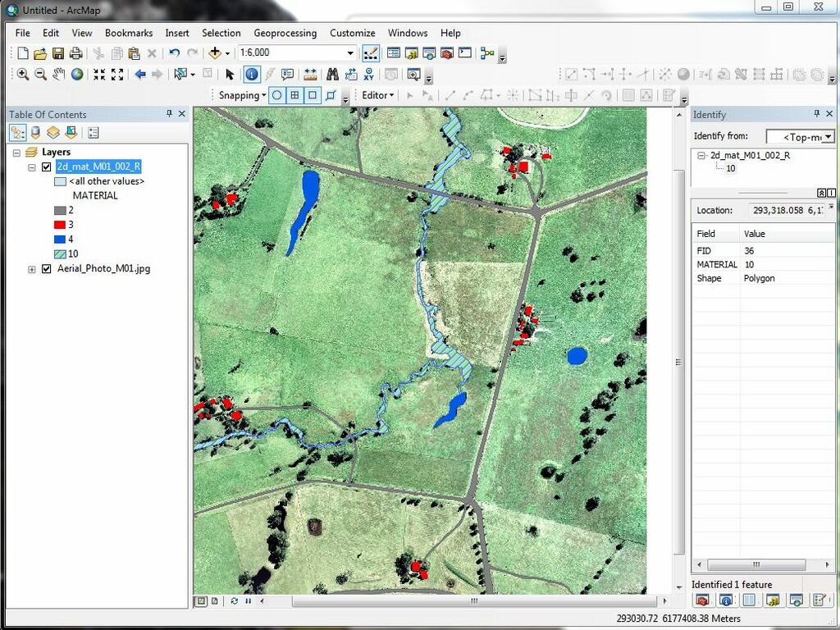The width and height of the screenshot is (840, 630).
Task: Open the map scale 1:6,000 dropdown
Action: 350,53
